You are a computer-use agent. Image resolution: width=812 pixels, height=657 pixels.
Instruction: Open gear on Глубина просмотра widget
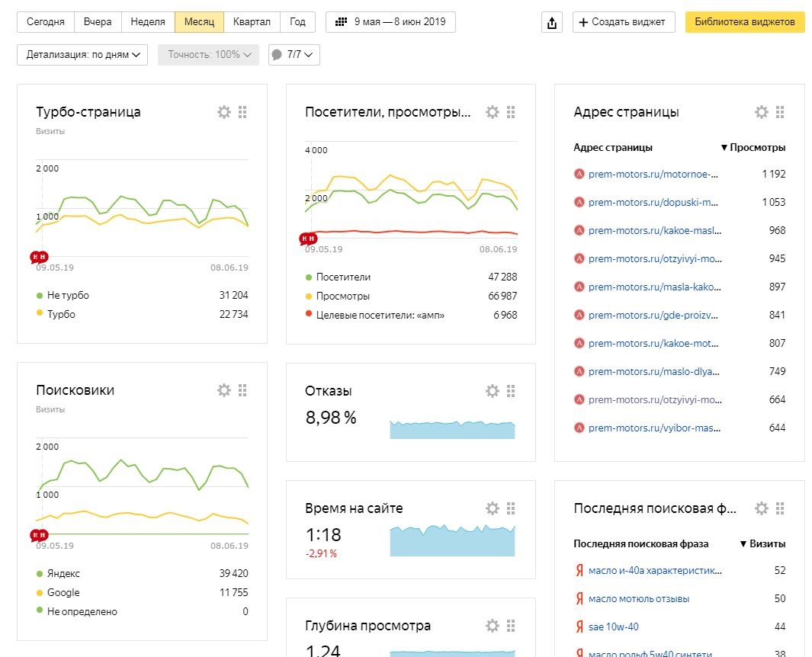pyautogui.click(x=493, y=626)
